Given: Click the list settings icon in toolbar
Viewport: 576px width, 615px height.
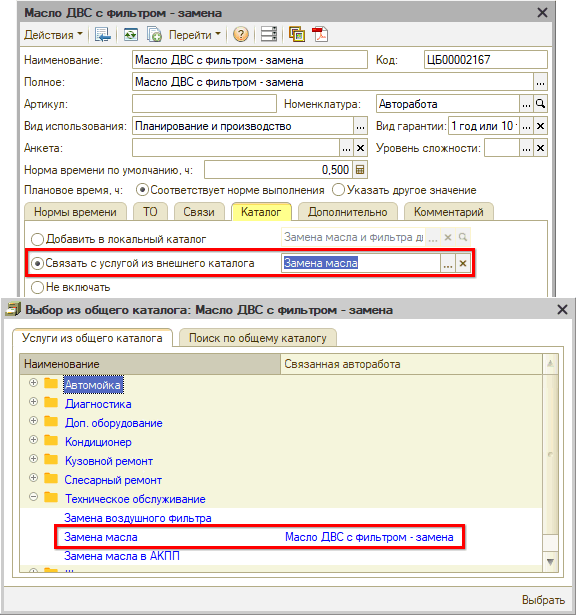Looking at the screenshot, I should [269, 35].
